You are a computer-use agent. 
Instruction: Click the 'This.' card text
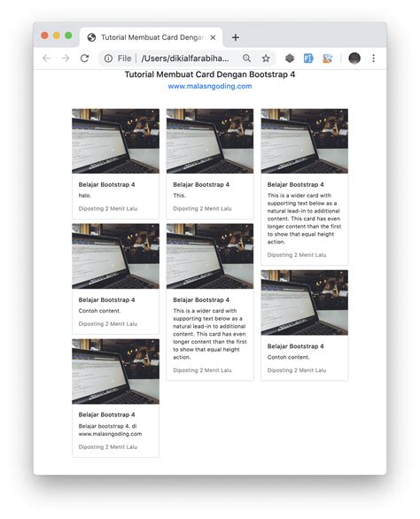click(x=180, y=195)
